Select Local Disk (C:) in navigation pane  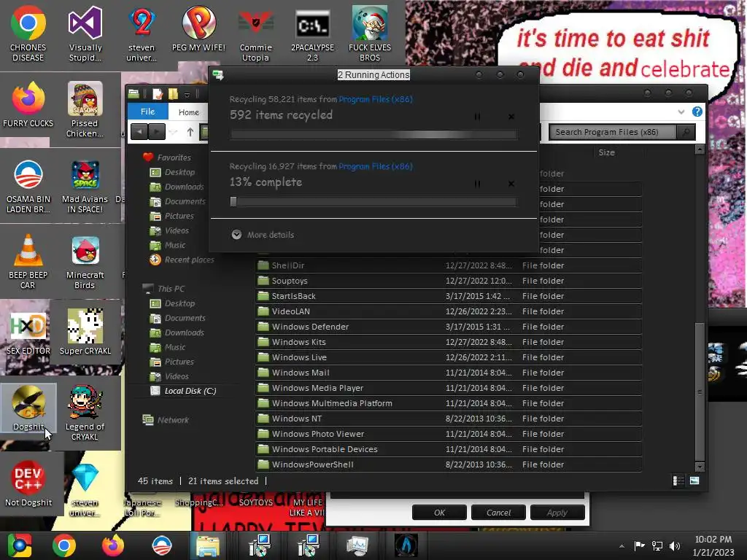coord(183,391)
